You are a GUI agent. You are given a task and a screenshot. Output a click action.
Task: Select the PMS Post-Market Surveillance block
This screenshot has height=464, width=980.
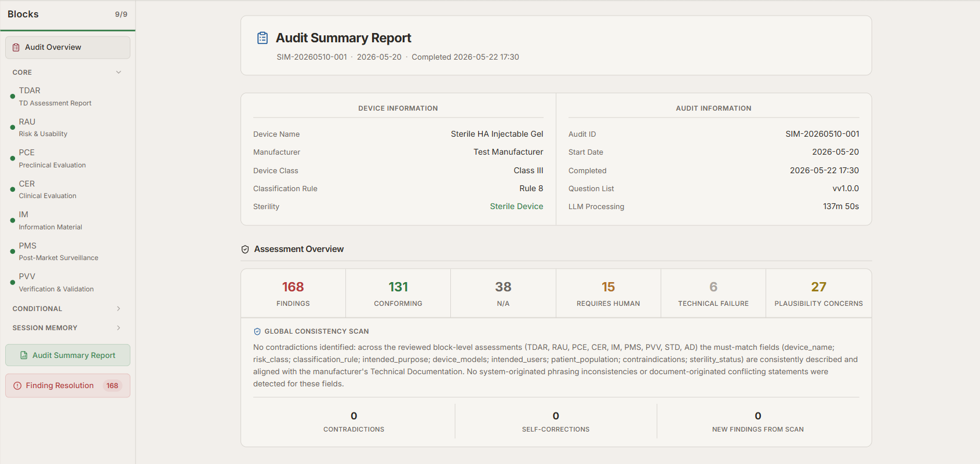pos(68,251)
